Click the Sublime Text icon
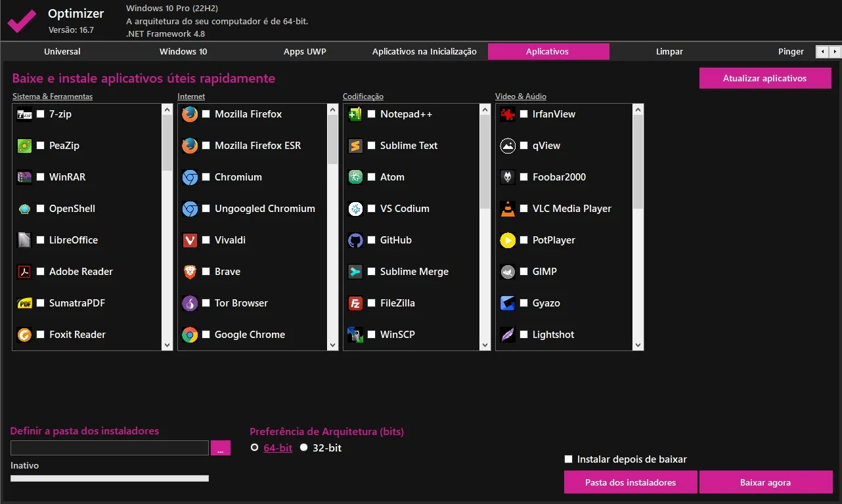The image size is (842, 504). click(355, 146)
